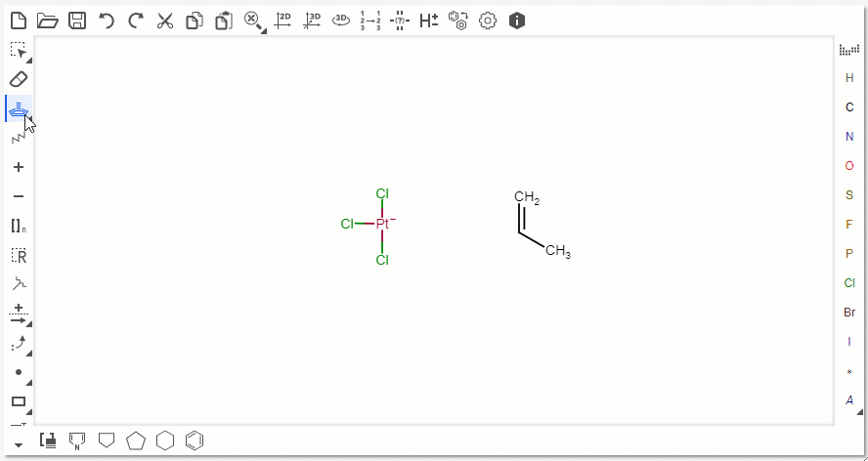
Task: Select the benzene ring template
Action: 195,440
